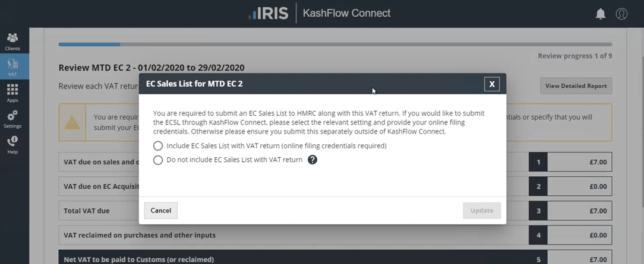
Task: Click box 4 VAT reclaimed amount field
Action: 579,235
